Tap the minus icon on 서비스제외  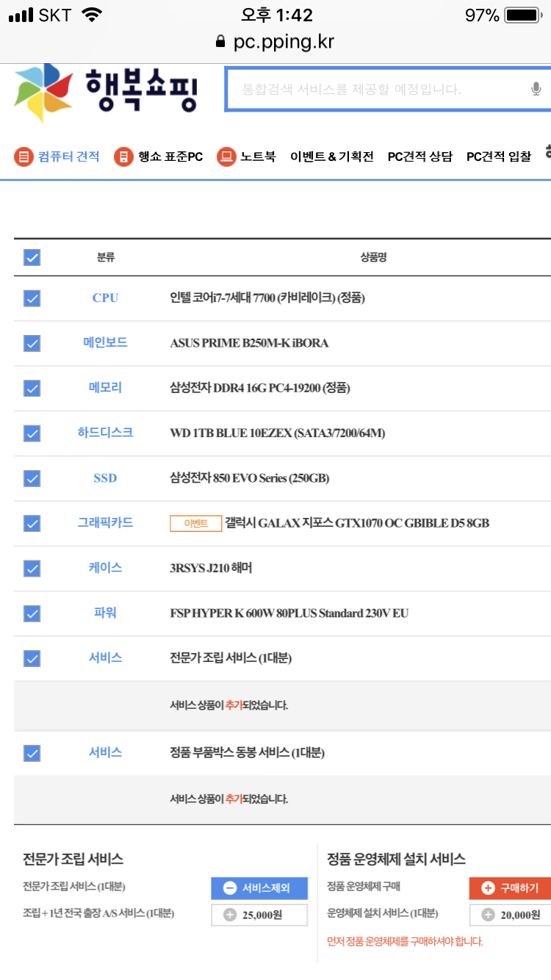tap(230, 888)
